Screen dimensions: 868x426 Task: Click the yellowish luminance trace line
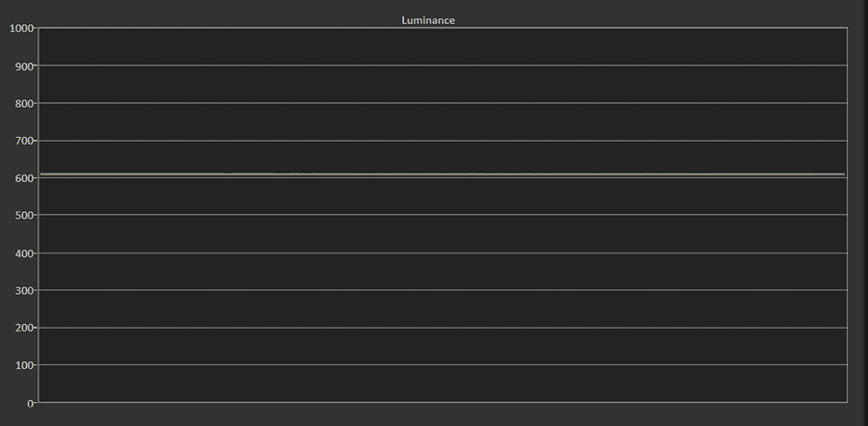[x=443, y=174]
